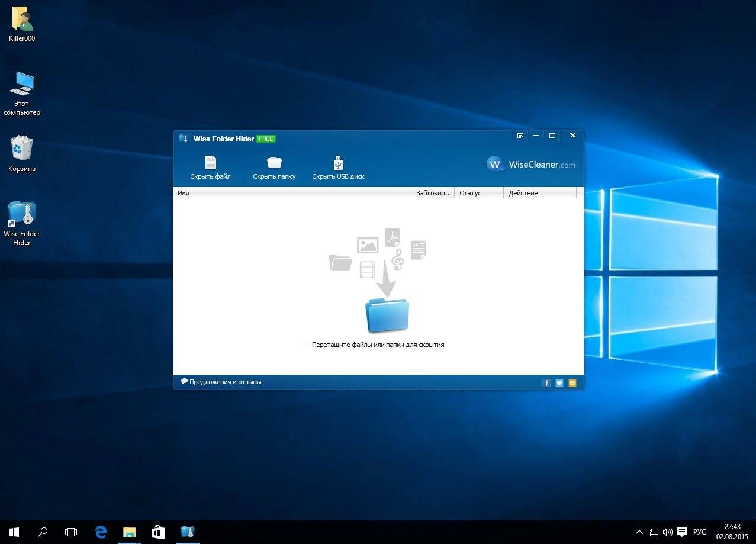
Task: Minimize the Wise Folder Hider window
Action: click(536, 136)
